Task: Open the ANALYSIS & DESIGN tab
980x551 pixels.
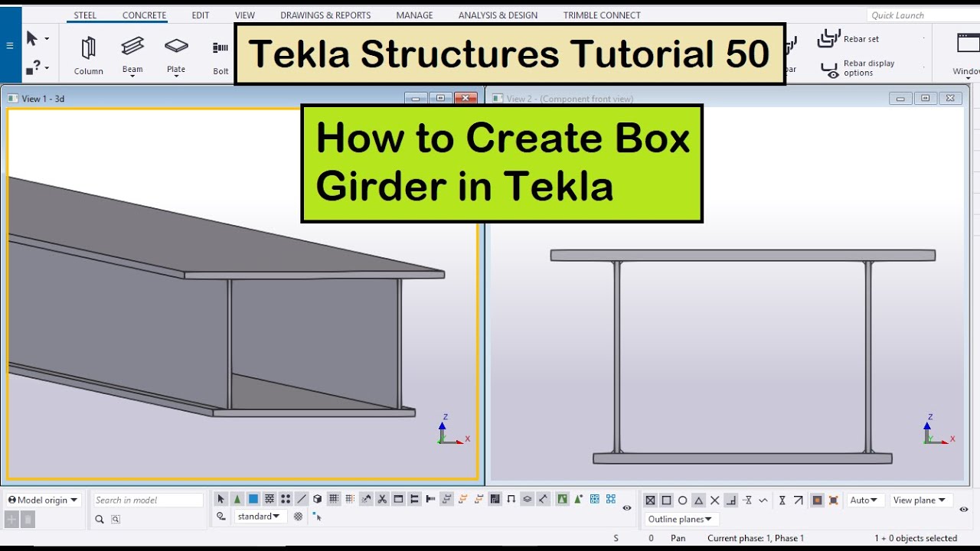Action: coord(498,15)
